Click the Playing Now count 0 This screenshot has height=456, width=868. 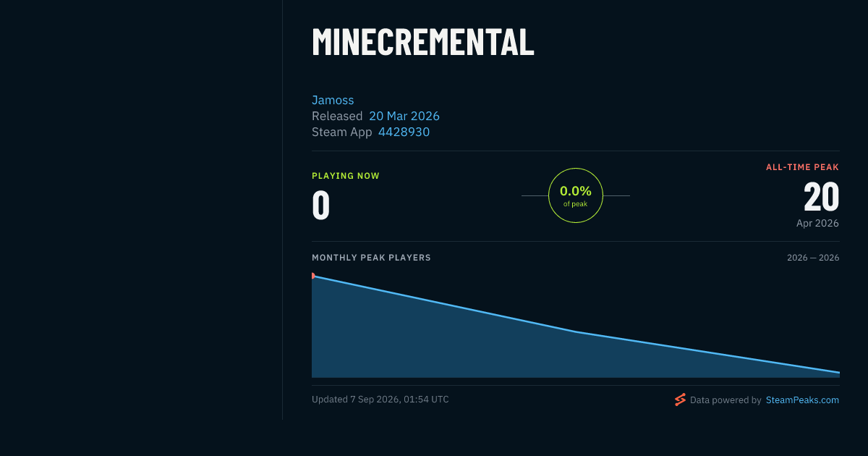(x=321, y=205)
